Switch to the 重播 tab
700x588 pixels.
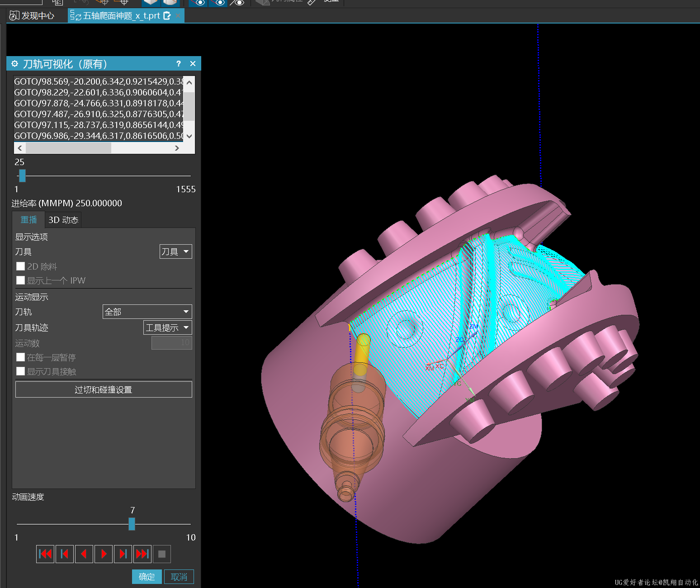28,220
